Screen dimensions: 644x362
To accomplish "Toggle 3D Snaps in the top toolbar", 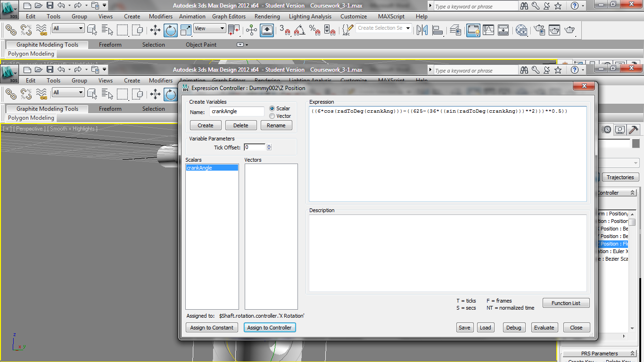I will (x=285, y=30).
